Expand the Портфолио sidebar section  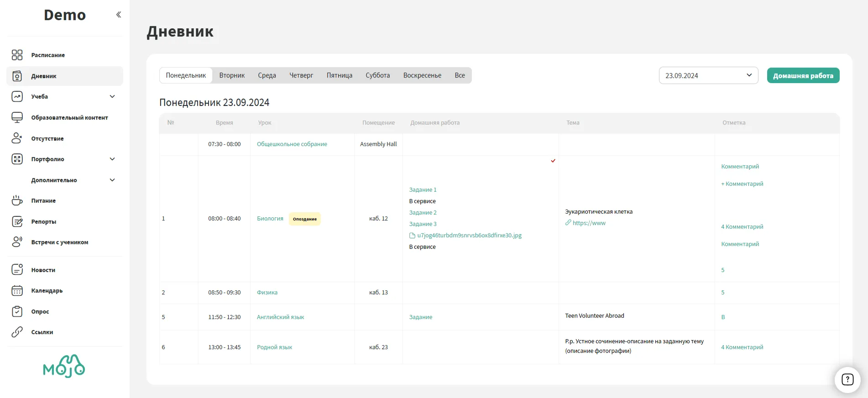(x=112, y=159)
